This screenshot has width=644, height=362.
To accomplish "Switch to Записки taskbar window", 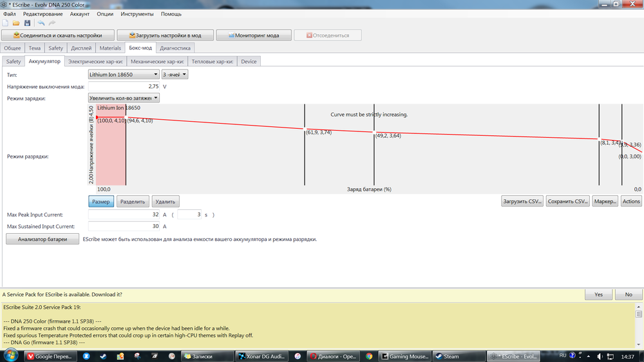I will pyautogui.click(x=207, y=356).
